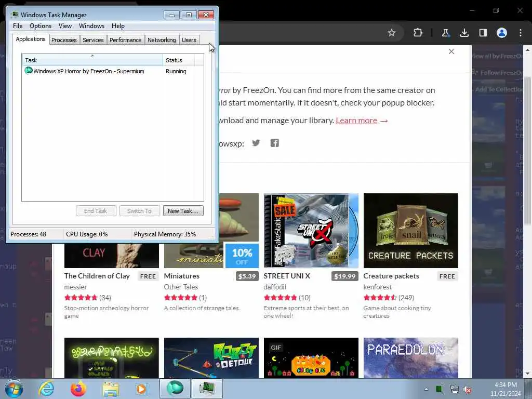Open the Windows menu in Task Manager
532x399 pixels.
(x=91, y=26)
